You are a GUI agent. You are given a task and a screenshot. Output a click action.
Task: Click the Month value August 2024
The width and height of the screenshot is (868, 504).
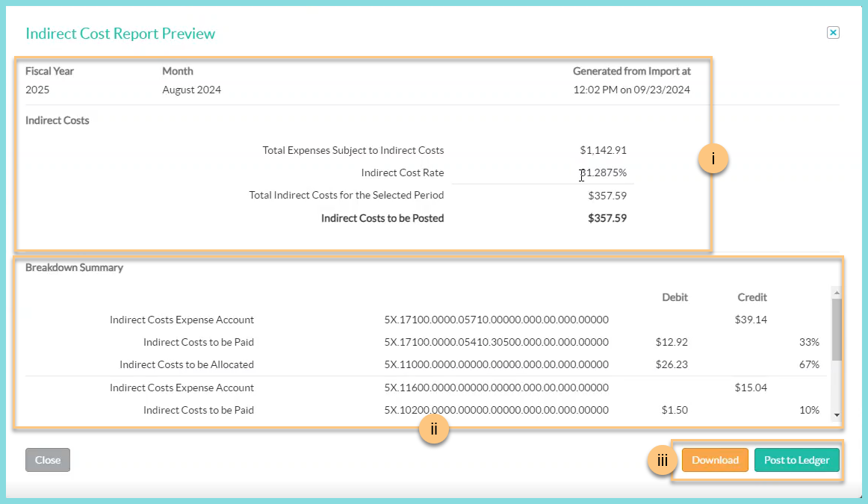191,90
